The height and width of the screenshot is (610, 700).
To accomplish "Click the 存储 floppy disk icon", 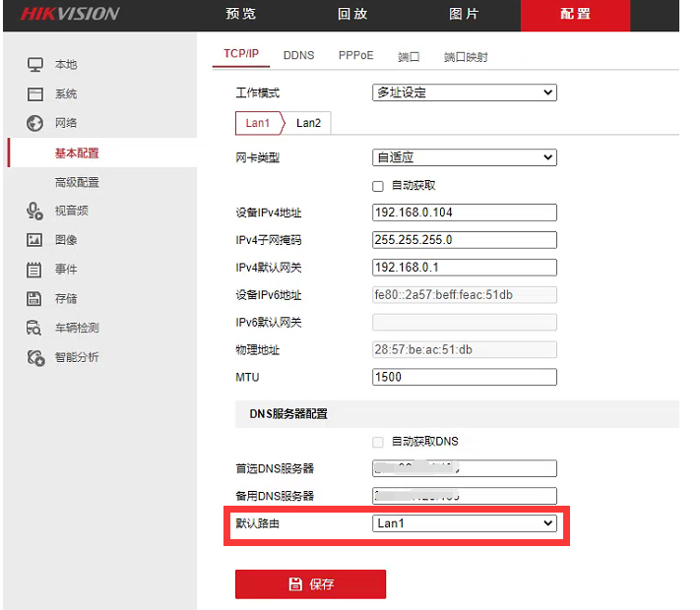I will tap(33, 298).
